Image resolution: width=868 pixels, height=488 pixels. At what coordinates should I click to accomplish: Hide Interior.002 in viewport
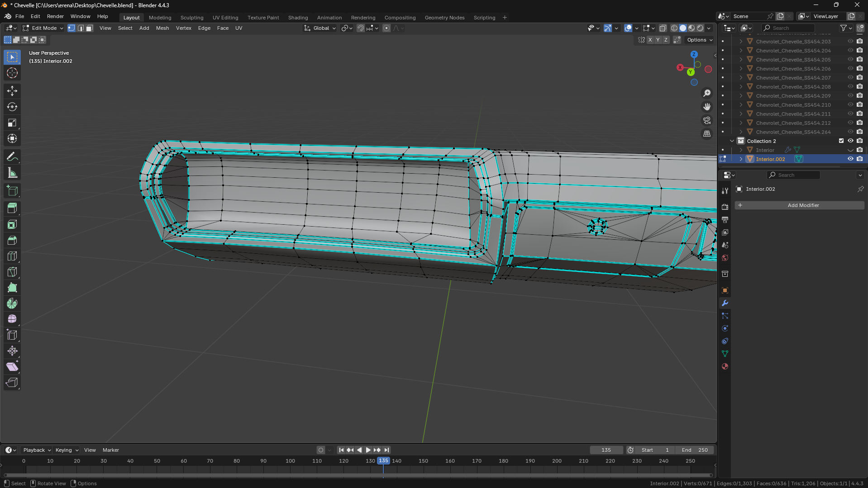click(850, 159)
